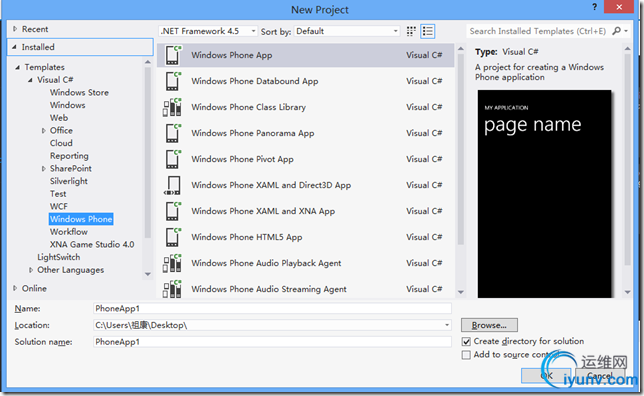This screenshot has height=396, width=644.
Task: Click template list scrollbar up arrow
Action: (x=460, y=48)
